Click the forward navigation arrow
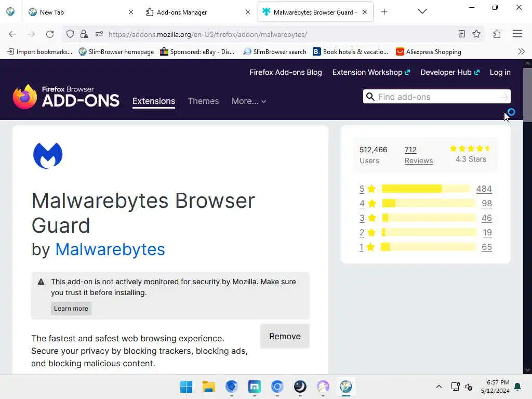This screenshot has height=399, width=532. (31, 34)
